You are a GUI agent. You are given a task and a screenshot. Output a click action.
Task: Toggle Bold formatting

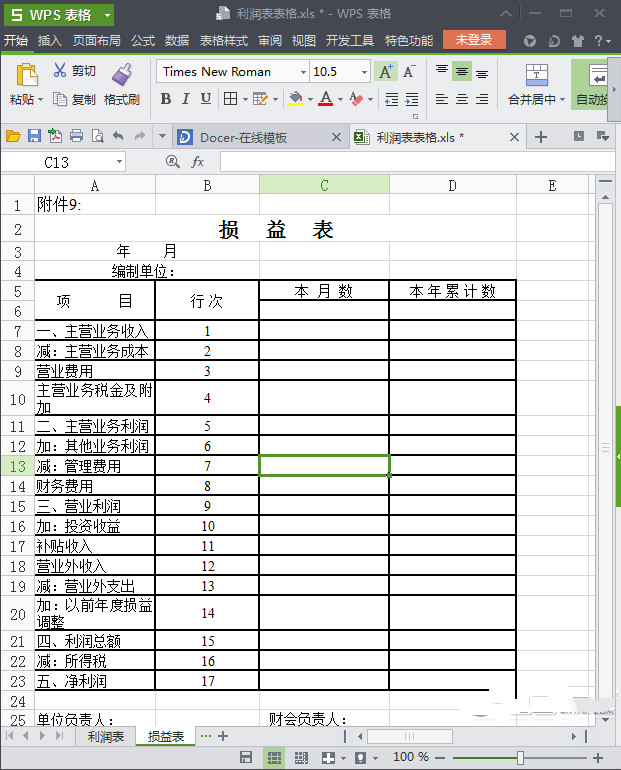[x=166, y=99]
